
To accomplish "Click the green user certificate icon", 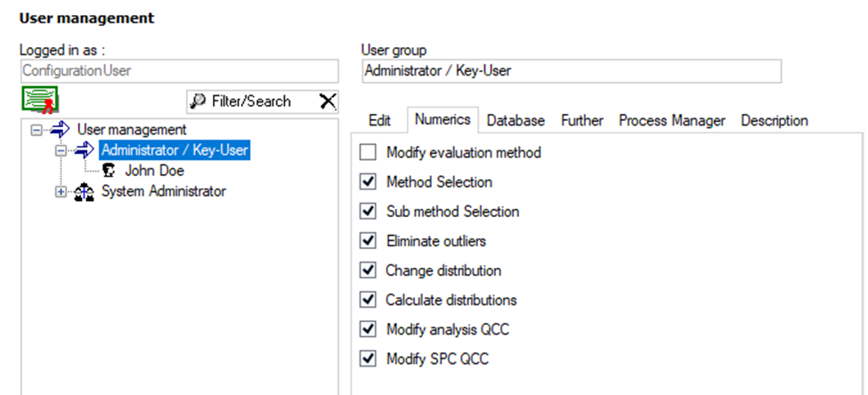I will tap(41, 101).
